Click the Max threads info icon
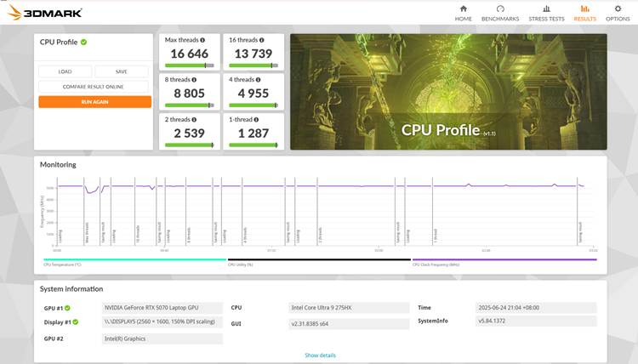Viewport: 638px width, 364px height. point(202,40)
